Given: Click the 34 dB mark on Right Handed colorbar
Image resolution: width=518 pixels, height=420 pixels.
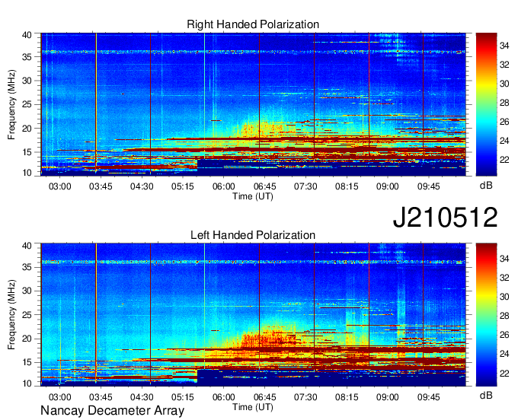Looking at the screenshot, I should (x=504, y=46).
